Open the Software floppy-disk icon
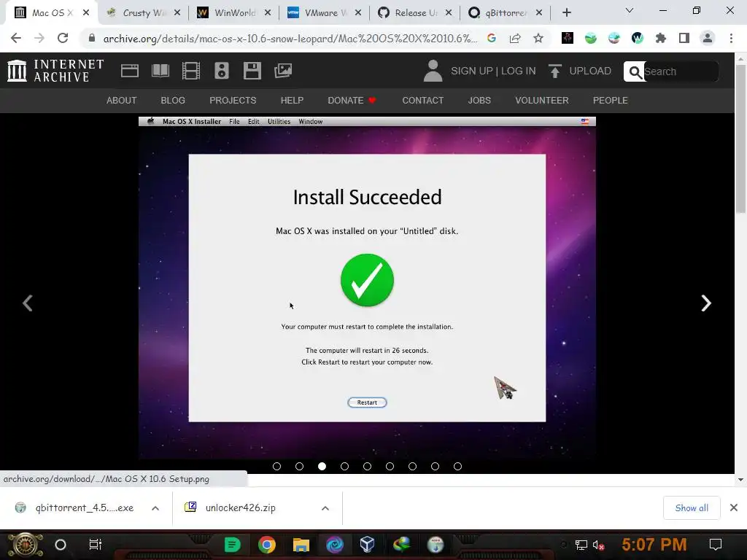 coord(252,71)
